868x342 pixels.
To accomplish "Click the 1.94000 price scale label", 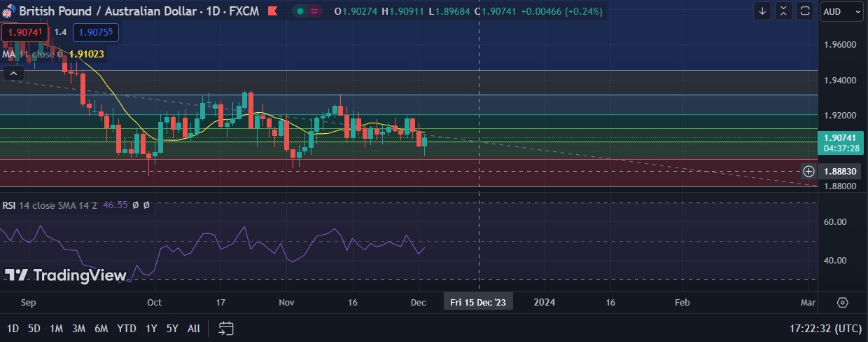I will (x=841, y=80).
